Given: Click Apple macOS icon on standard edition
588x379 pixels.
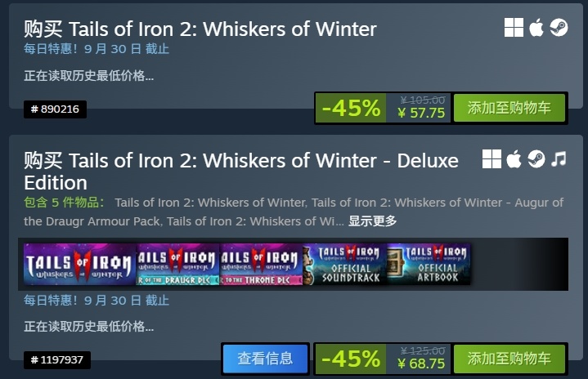Looking at the screenshot, I should 536,27.
